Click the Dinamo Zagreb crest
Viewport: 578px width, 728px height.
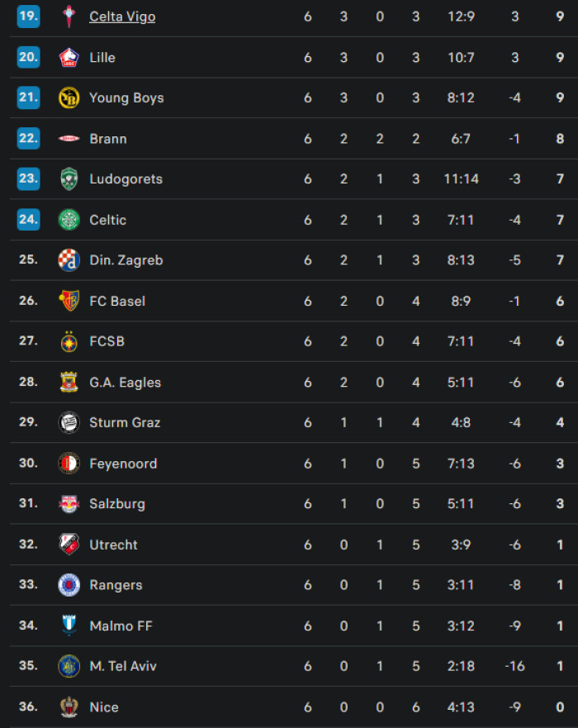click(x=69, y=260)
